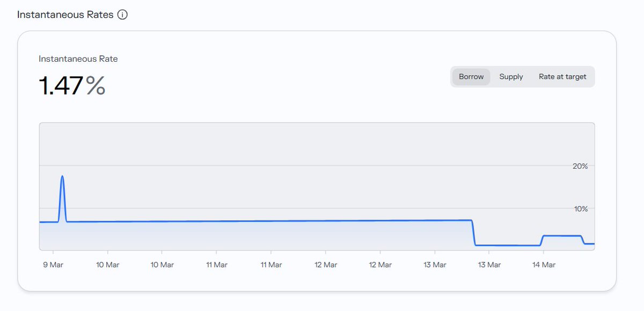Click the 14 Mar date label

click(x=543, y=265)
